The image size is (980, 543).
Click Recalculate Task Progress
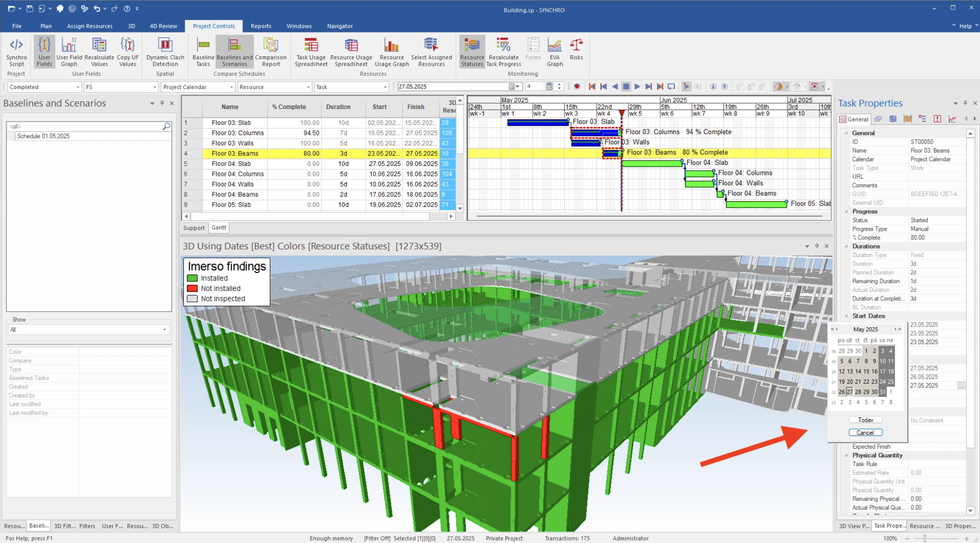click(x=503, y=51)
